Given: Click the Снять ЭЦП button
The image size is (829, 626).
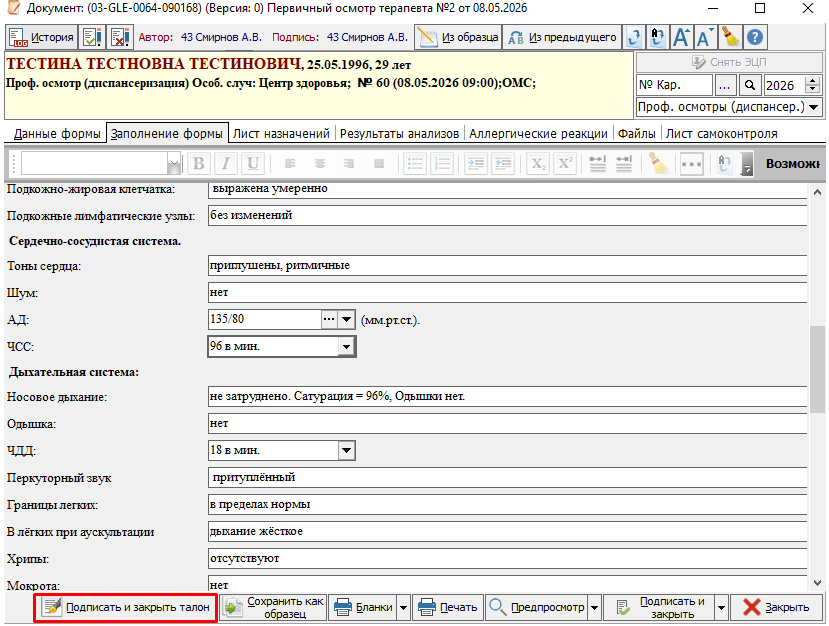Looking at the screenshot, I should point(729,62).
